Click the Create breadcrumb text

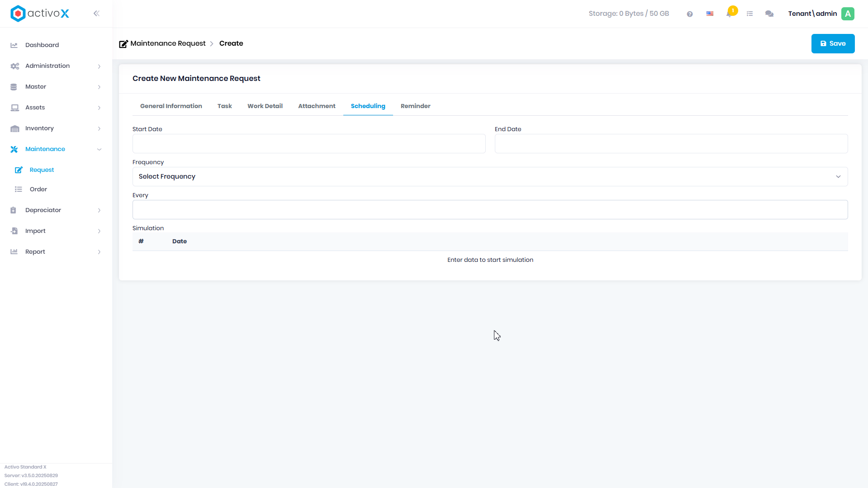231,43
